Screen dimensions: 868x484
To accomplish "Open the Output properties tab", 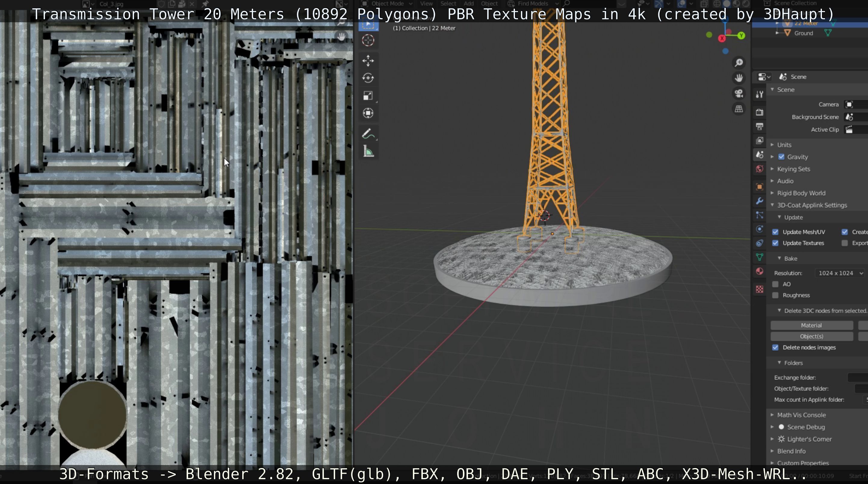I will pyautogui.click(x=760, y=126).
